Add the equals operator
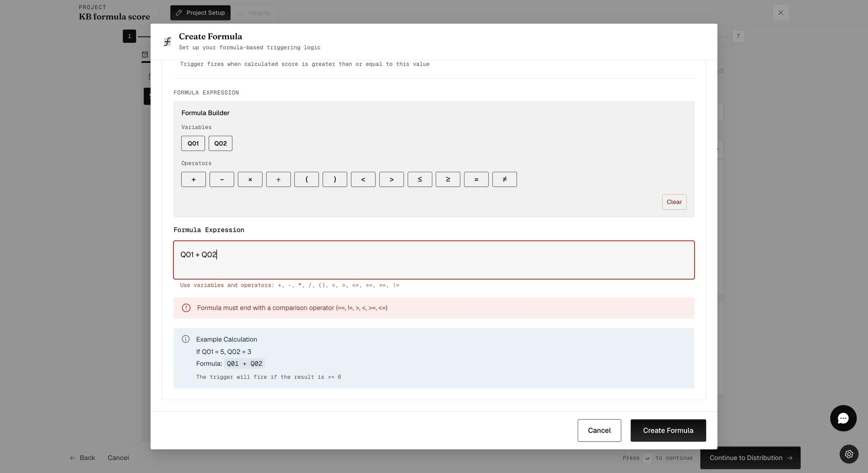This screenshot has width=868, height=473. (476, 179)
